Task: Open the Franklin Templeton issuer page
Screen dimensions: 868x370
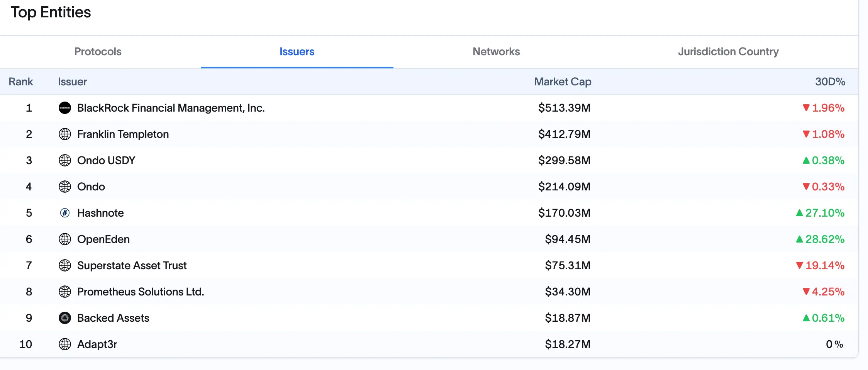Action: (x=123, y=134)
